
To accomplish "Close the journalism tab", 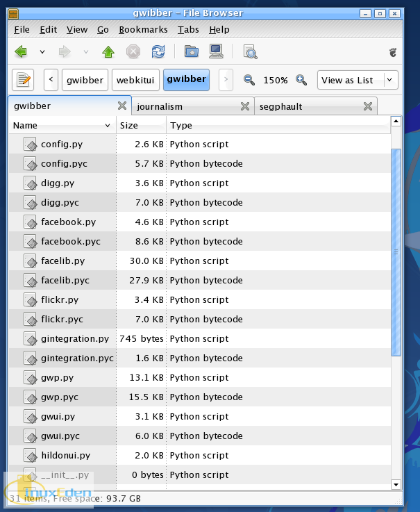I will coord(245,106).
